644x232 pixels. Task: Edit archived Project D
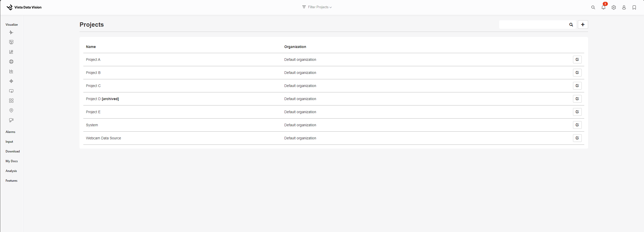577,99
